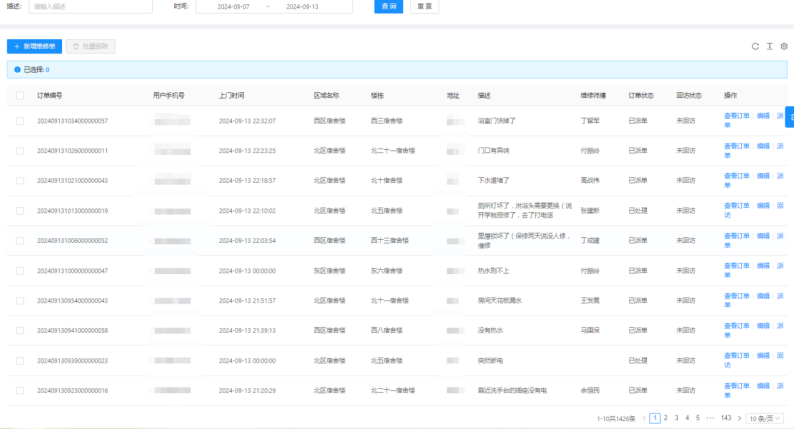Edit the 没有热水 order row
The image size is (794, 429).
coord(763,326)
